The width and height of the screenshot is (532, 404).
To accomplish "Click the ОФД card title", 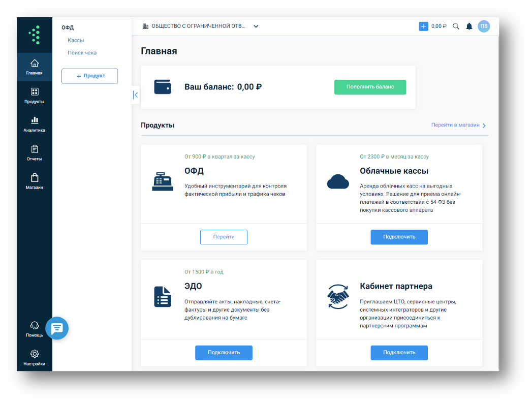I will point(194,171).
